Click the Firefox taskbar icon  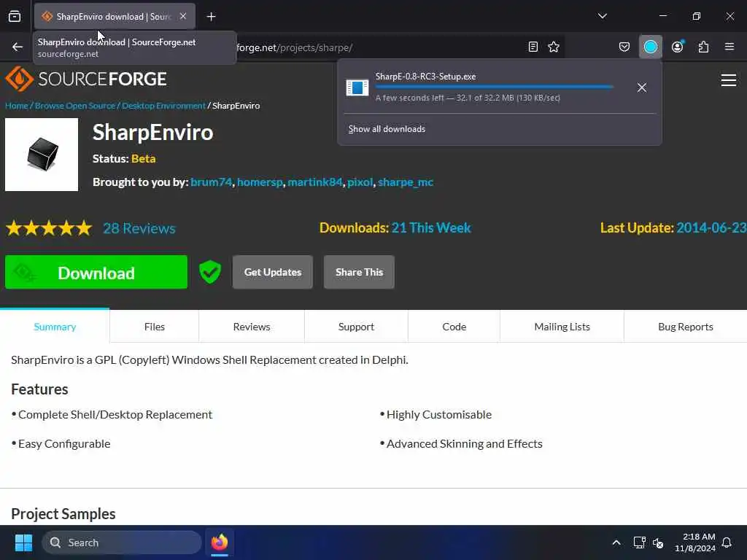pyautogui.click(x=220, y=542)
